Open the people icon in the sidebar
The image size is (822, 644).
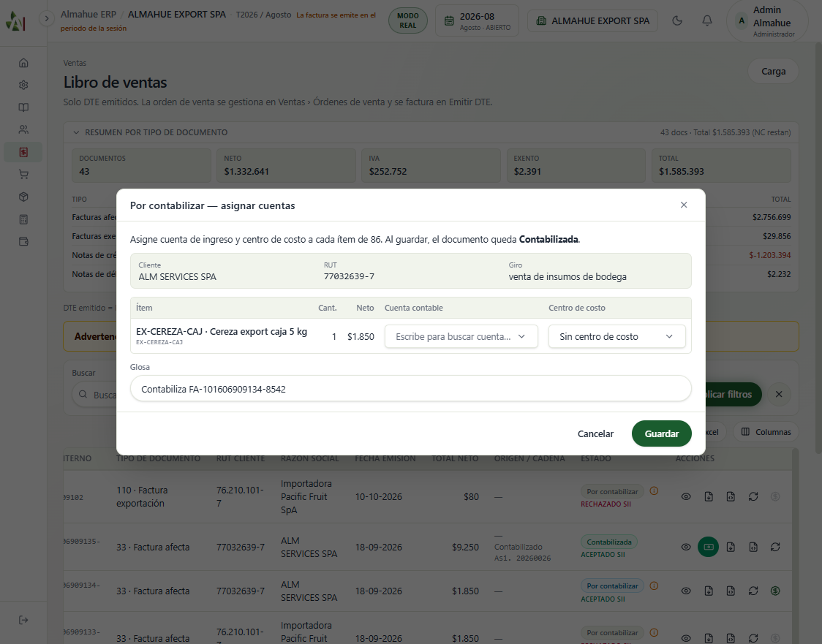(23, 129)
